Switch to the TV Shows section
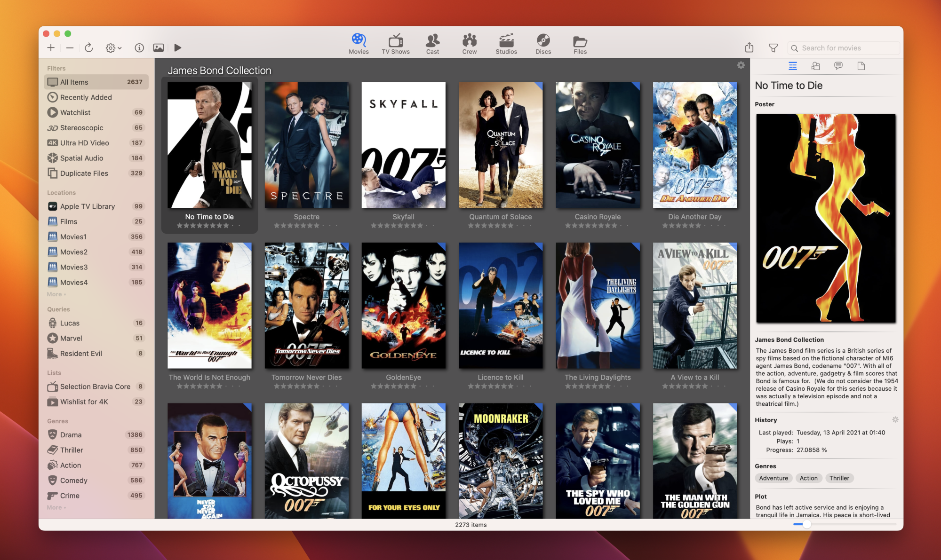Image resolution: width=941 pixels, height=560 pixels. [x=396, y=44]
